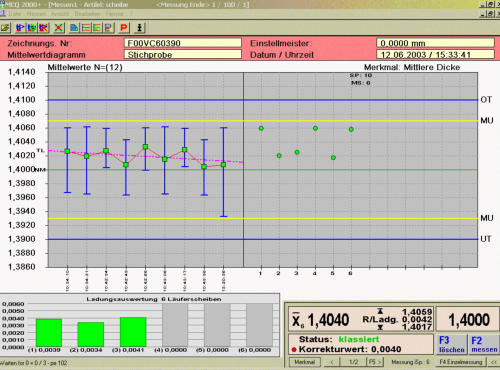Click the black figure info toolbar icon
This screenshot has width=500, height=370.
point(140,28)
